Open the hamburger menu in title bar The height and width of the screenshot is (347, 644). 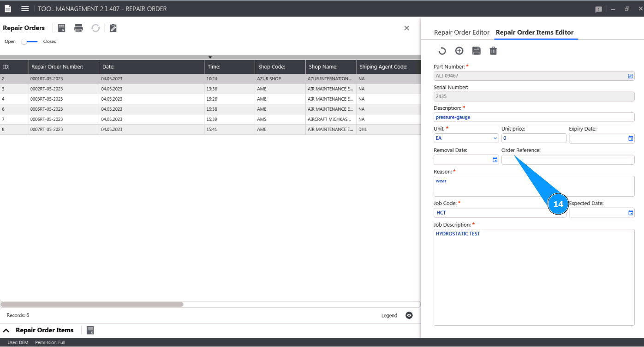pyautogui.click(x=25, y=9)
